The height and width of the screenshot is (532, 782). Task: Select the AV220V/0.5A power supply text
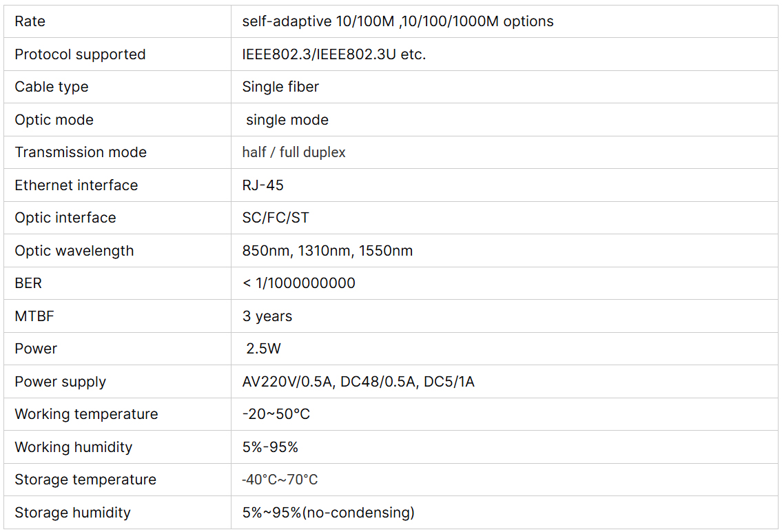tap(358, 382)
